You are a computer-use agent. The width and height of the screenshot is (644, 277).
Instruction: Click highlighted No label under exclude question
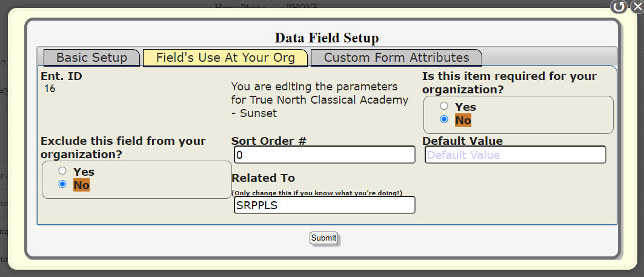click(81, 185)
